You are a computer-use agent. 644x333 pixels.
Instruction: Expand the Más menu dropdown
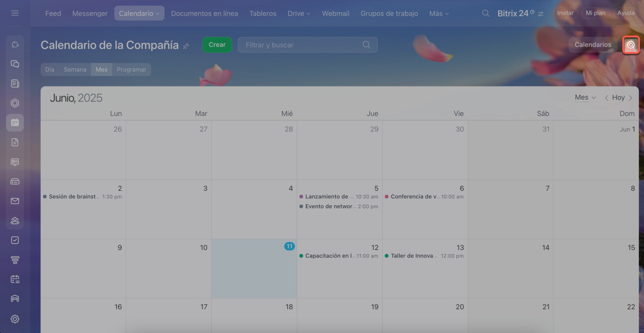pos(447,14)
